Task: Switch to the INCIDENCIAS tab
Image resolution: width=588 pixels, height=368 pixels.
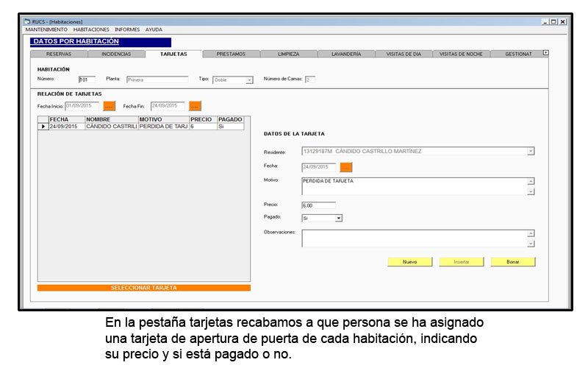Action: pyautogui.click(x=116, y=54)
